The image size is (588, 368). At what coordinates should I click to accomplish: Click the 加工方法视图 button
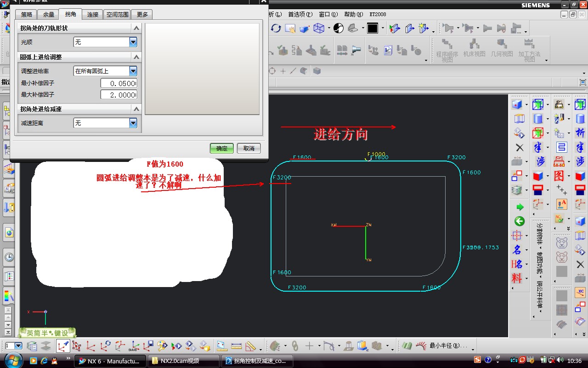[529, 50]
